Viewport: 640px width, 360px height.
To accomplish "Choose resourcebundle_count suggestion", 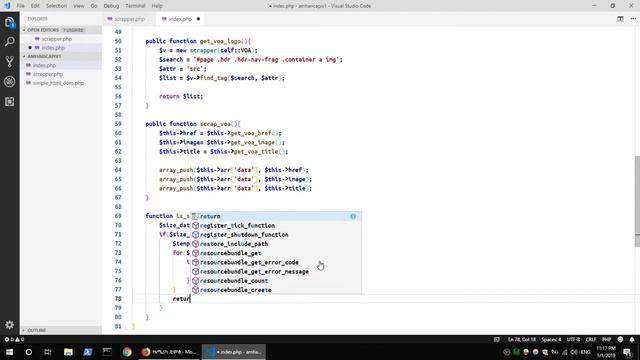I will (x=276, y=280).
